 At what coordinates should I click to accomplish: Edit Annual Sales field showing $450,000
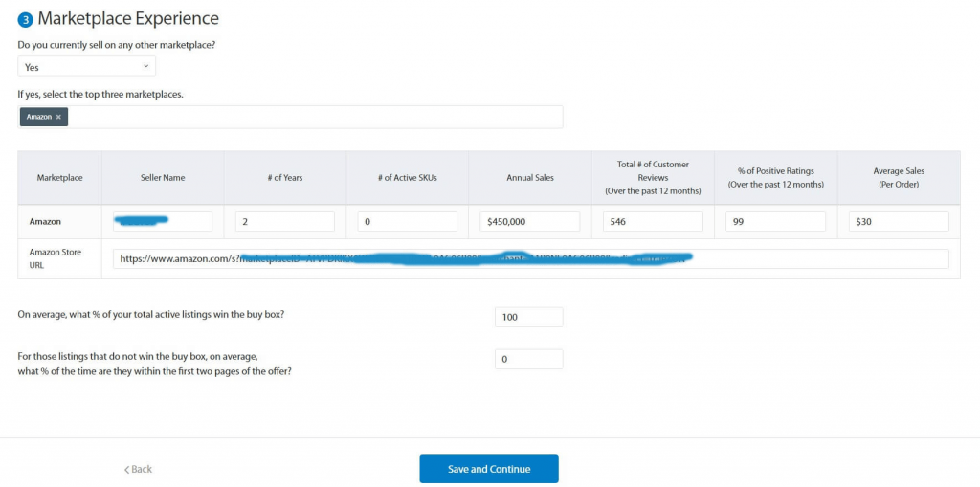pyautogui.click(x=530, y=221)
